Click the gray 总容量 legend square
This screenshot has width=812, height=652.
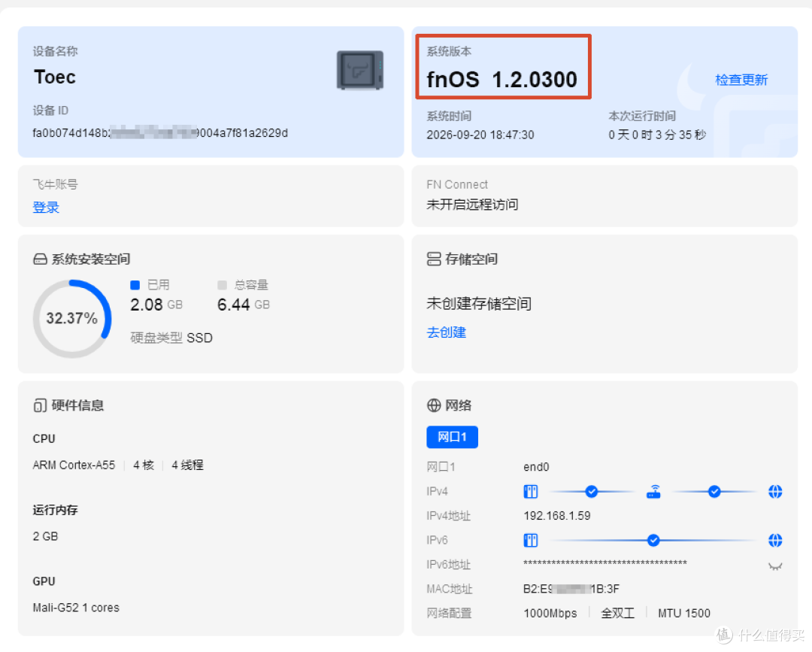coord(222,285)
